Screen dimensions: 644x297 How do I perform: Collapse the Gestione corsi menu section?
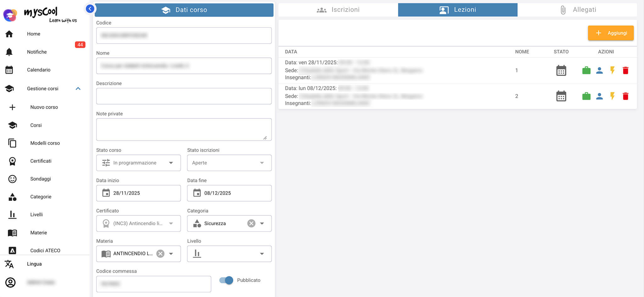click(x=78, y=89)
